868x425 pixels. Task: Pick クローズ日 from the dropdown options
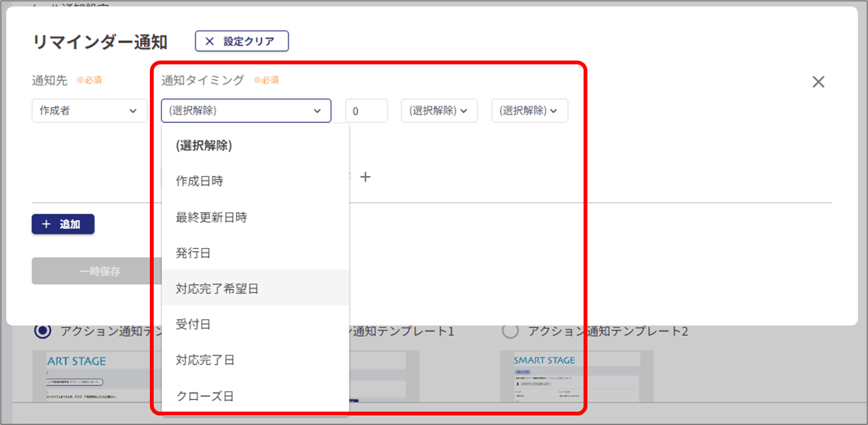click(205, 396)
